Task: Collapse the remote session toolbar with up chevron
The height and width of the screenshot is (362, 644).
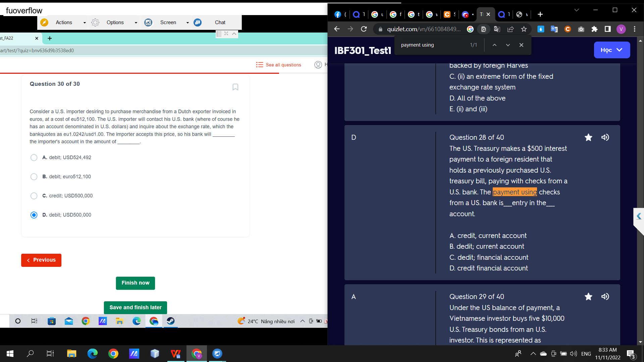Action: [234, 34]
